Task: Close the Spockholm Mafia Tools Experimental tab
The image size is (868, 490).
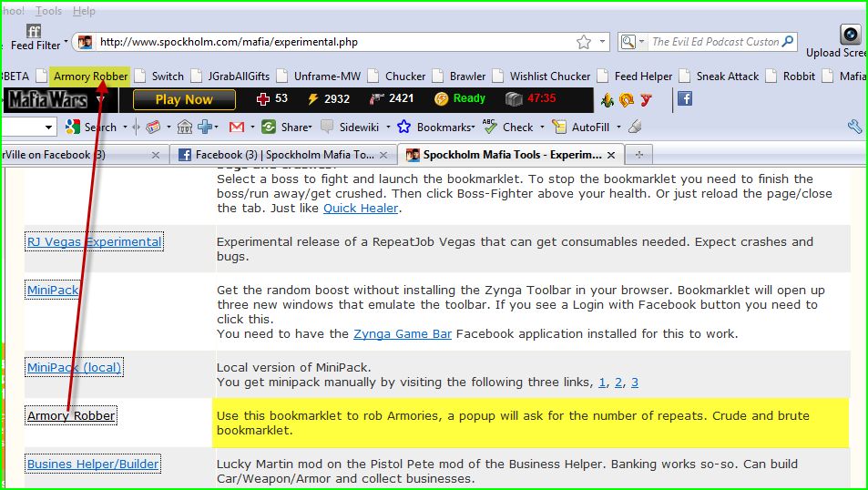Action: 611,155
